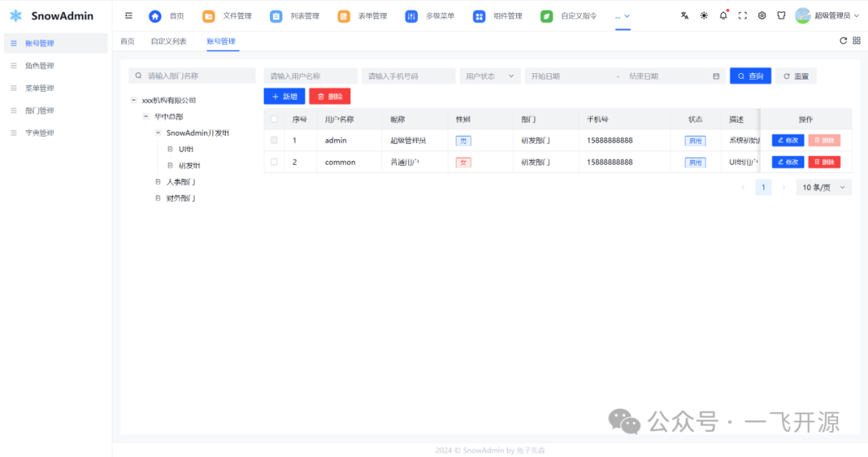The image size is (868, 457).
Task: Collapse the 华中总部 tree node
Action: [x=146, y=117]
